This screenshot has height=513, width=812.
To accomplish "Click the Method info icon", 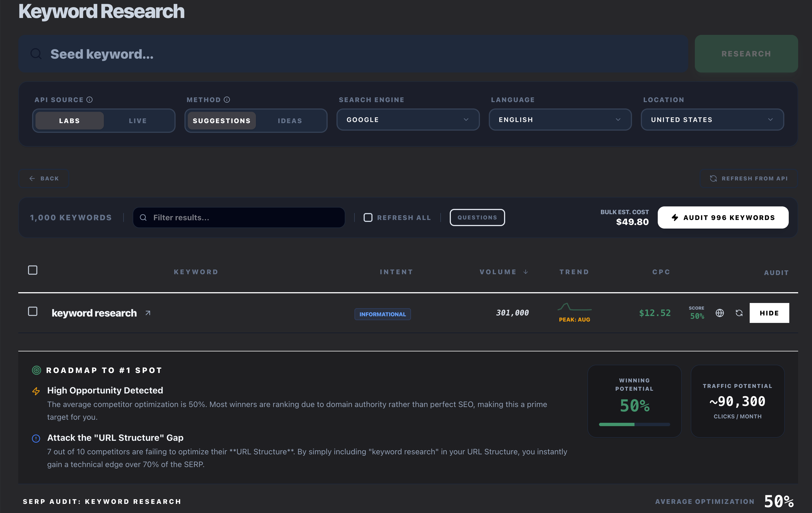I will tap(227, 100).
